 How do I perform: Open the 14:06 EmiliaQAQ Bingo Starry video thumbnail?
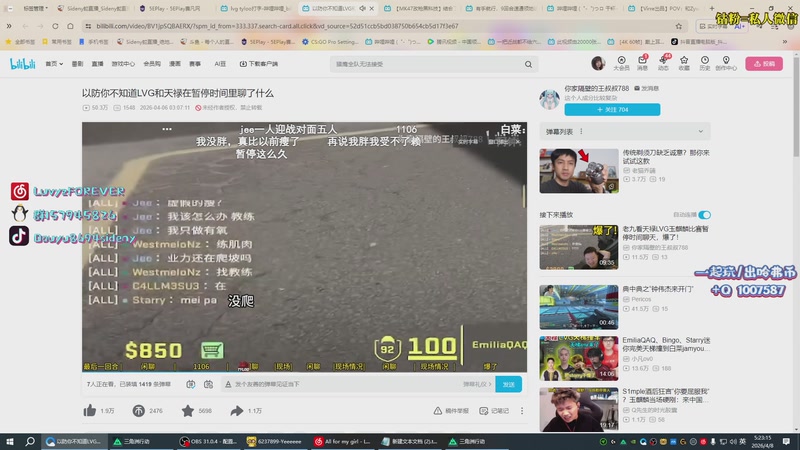pyautogui.click(x=579, y=358)
